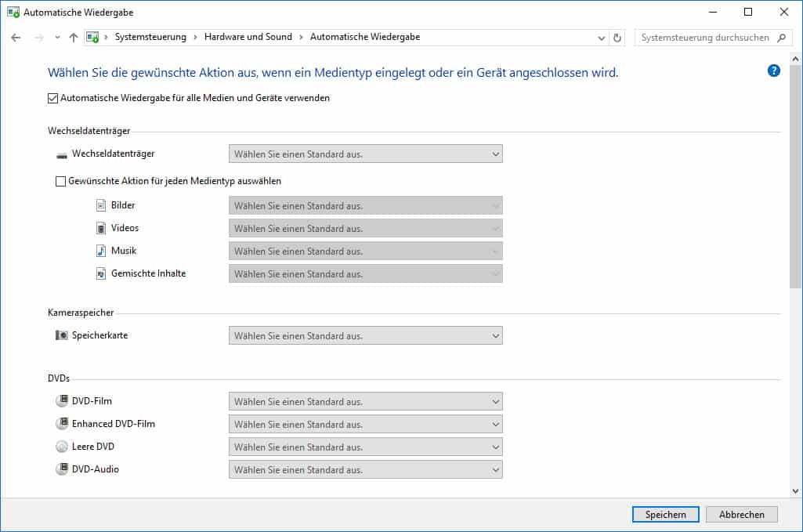Click the Systemsteuerung durchsuchen search field

pyautogui.click(x=705, y=38)
